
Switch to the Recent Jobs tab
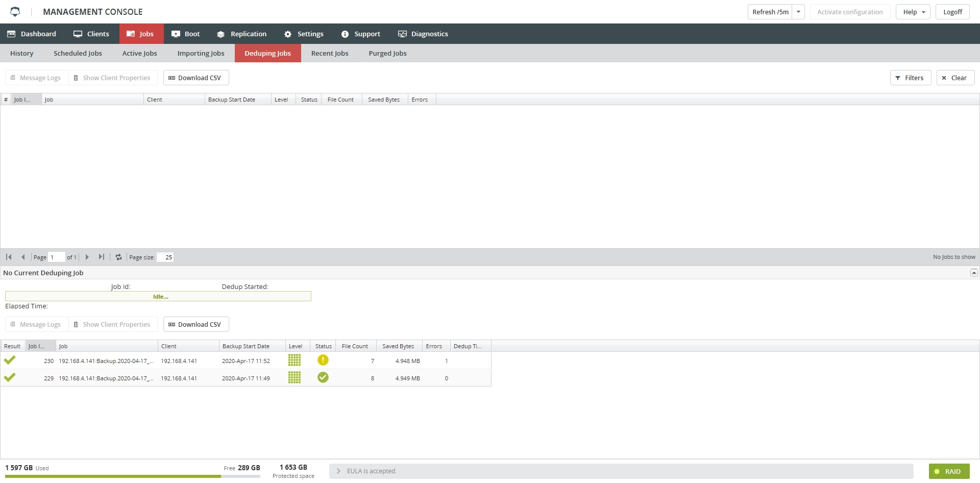click(330, 53)
